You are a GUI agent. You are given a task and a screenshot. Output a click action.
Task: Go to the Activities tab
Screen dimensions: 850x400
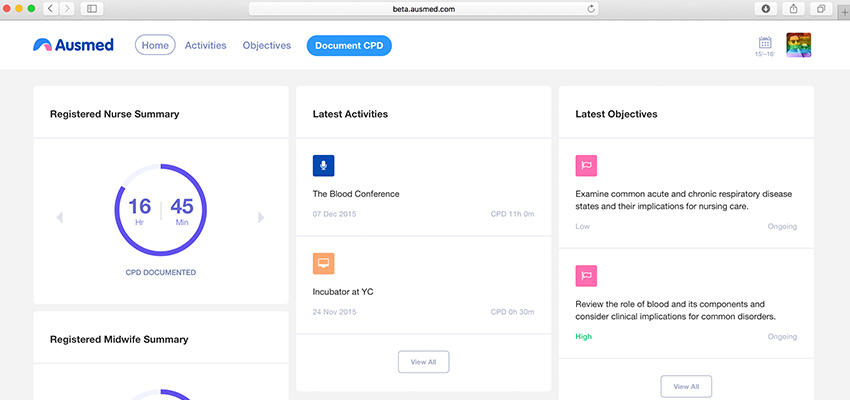[205, 46]
